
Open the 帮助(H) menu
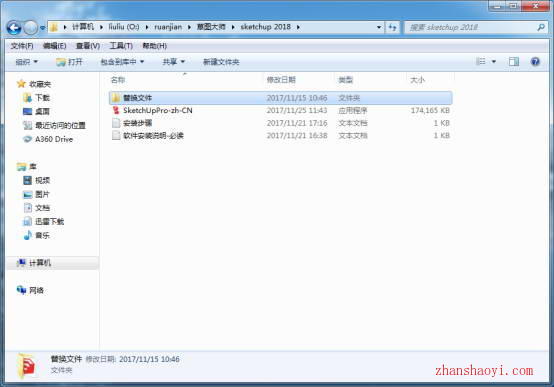(x=154, y=46)
